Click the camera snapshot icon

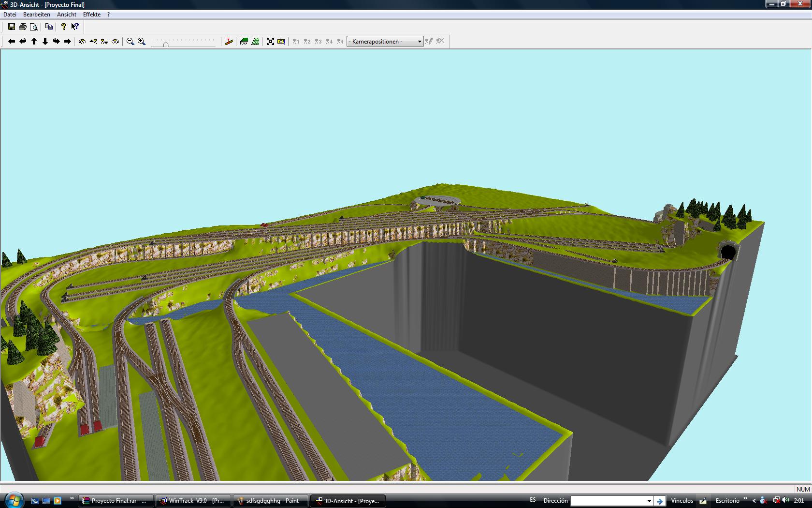point(281,42)
